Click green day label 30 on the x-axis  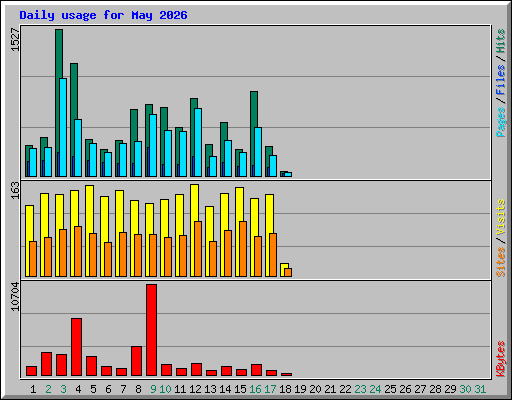(465, 389)
